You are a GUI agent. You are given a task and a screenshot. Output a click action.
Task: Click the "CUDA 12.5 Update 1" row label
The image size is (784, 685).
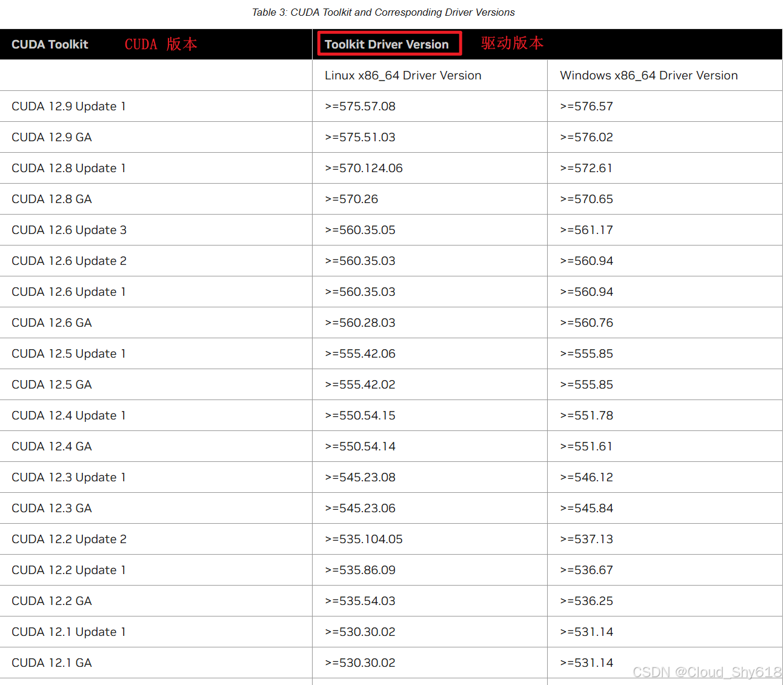coord(68,353)
